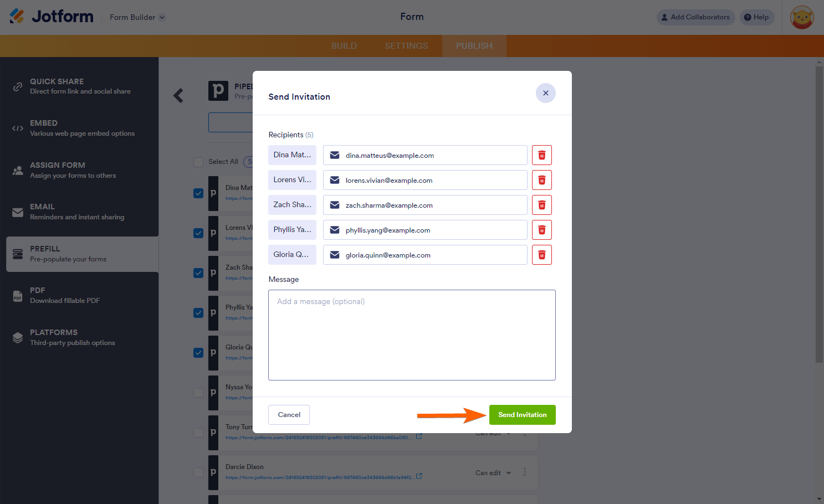This screenshot has width=824, height=504.
Task: Open the Form Builder dropdown
Action: pyautogui.click(x=137, y=17)
